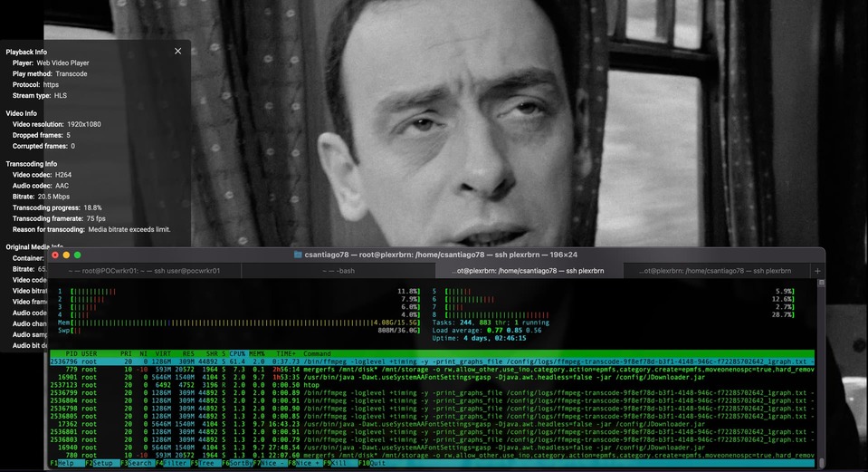Image resolution: width=868 pixels, height=472 pixels.
Task: Select process row PID 17362 java
Action: click(432, 424)
